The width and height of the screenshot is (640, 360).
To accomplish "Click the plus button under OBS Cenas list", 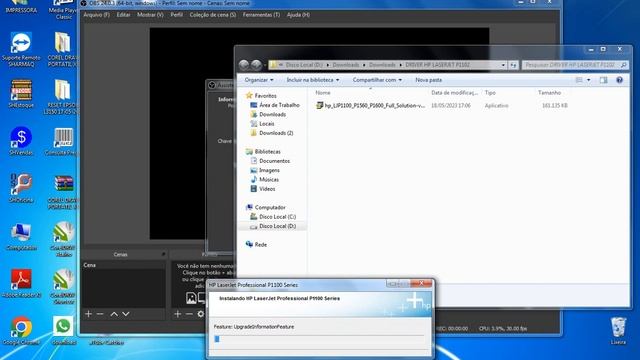I will pyautogui.click(x=89, y=314).
